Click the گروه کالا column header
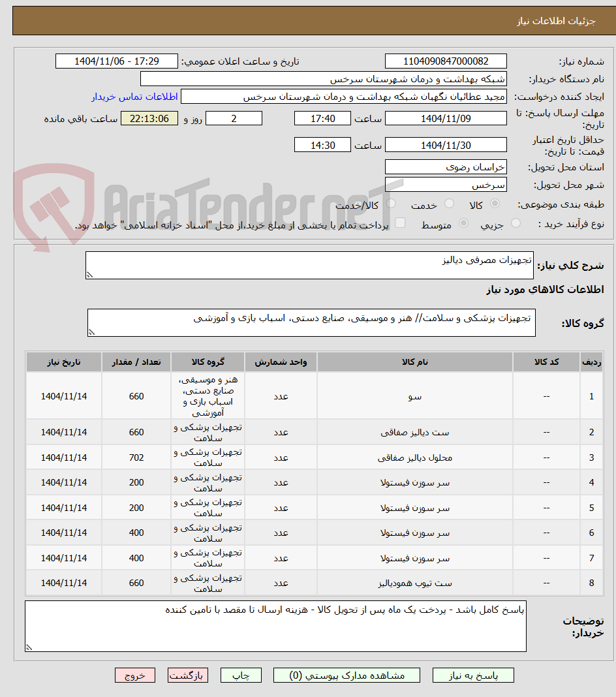 [x=208, y=362]
